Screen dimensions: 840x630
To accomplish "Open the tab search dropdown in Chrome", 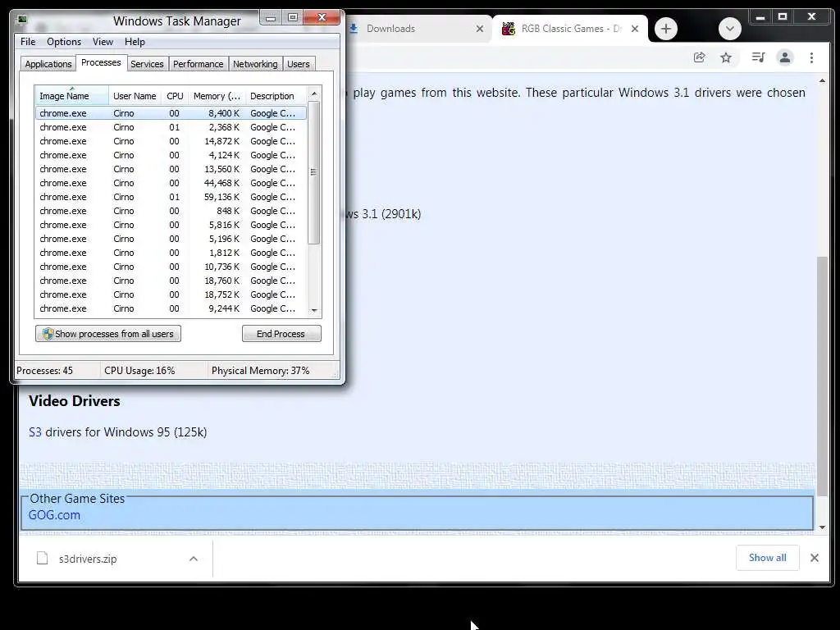I will tap(729, 29).
